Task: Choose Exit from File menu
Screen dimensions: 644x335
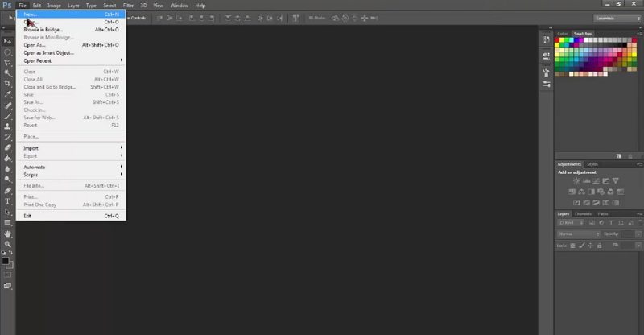Action: tap(71, 216)
